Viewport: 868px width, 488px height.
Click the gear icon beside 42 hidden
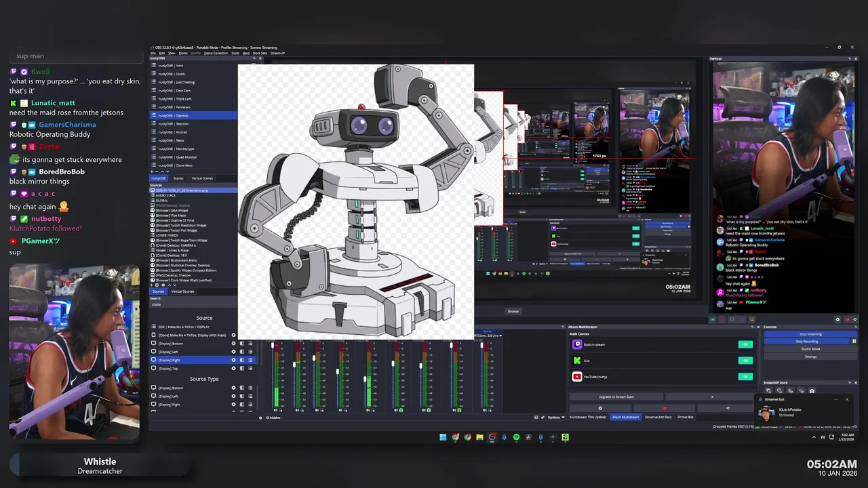tap(260, 418)
